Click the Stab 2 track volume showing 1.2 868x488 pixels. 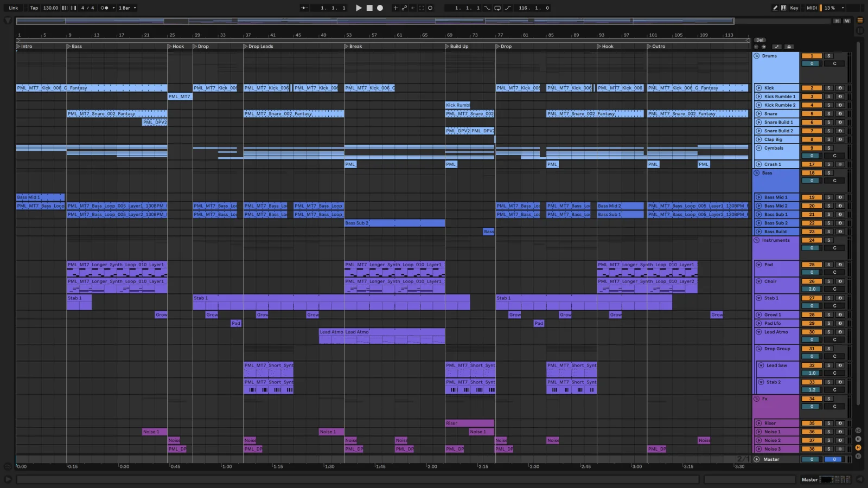(812, 390)
